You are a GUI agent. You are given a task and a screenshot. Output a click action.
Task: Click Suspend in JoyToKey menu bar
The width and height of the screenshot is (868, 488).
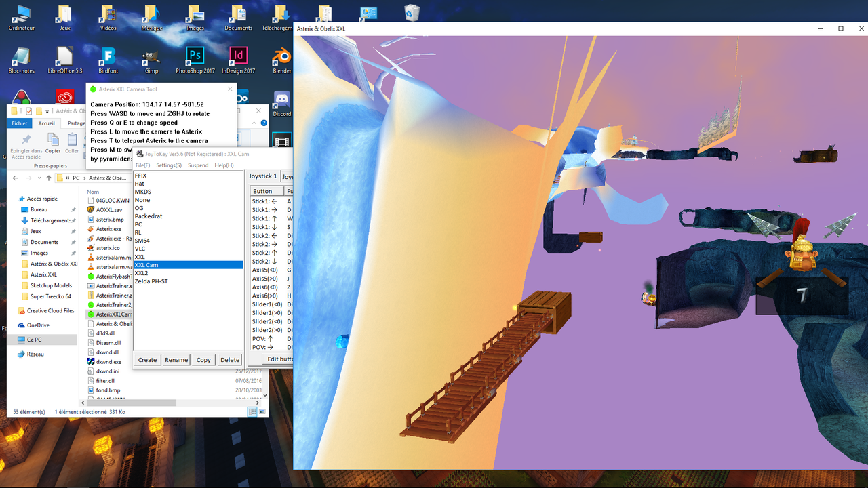[x=198, y=165]
